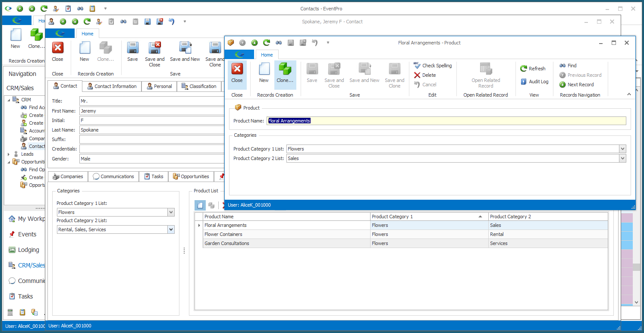Click green up arrow in Contact window quick toolbar
The height and width of the screenshot is (333, 644).
(x=63, y=22)
